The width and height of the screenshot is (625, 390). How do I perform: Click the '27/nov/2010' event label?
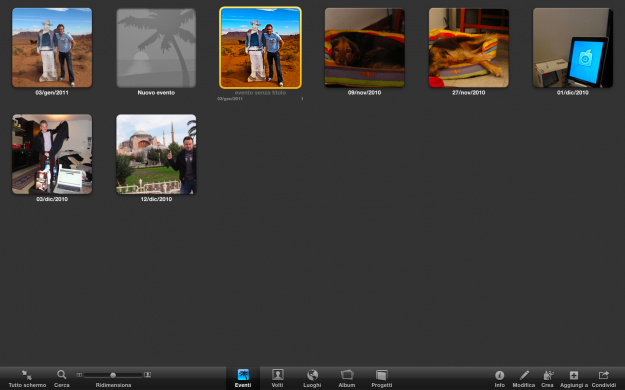pyautogui.click(x=469, y=93)
